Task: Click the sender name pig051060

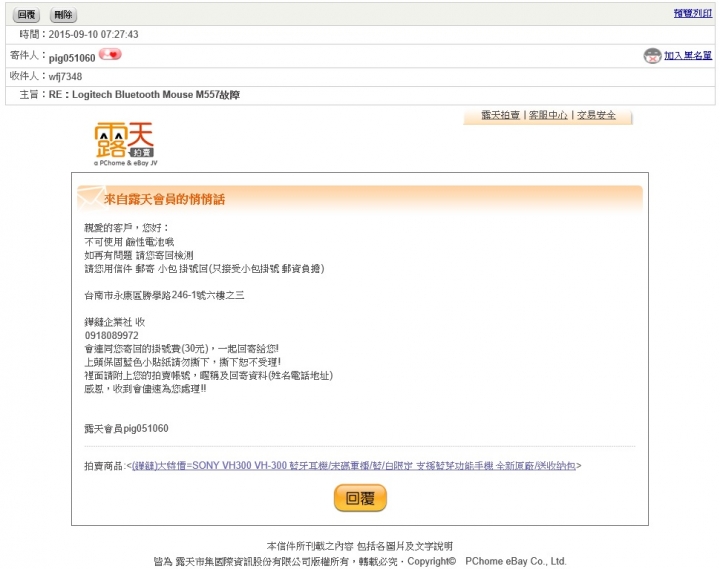Action: click(x=72, y=58)
